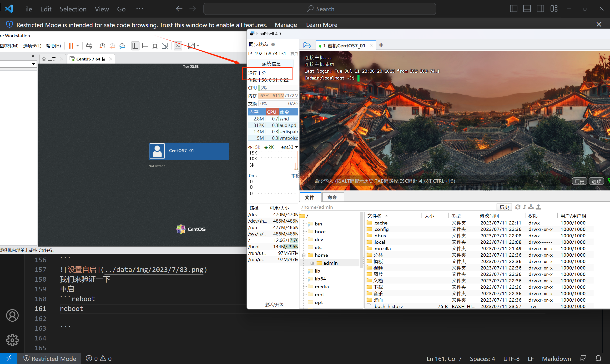Toggle thumbnail bar view icon in Workstation
This screenshot has width=610, height=364.
point(145,46)
